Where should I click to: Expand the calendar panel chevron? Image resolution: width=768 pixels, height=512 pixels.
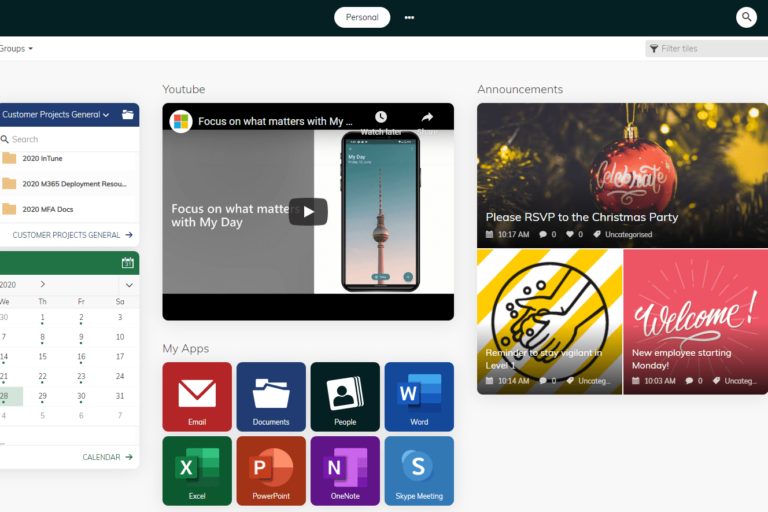coord(129,285)
